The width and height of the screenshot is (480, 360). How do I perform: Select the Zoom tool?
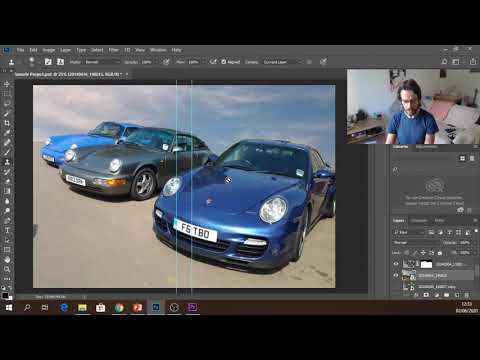tap(7, 269)
